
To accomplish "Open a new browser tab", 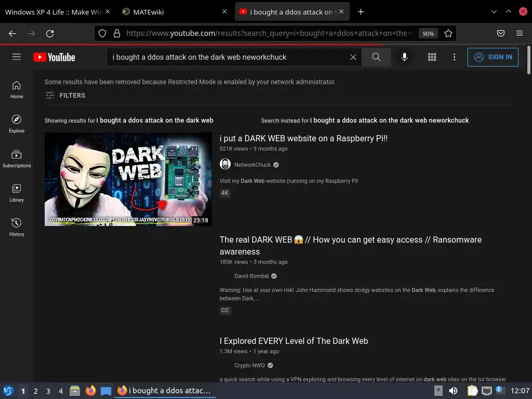I will coord(361,12).
